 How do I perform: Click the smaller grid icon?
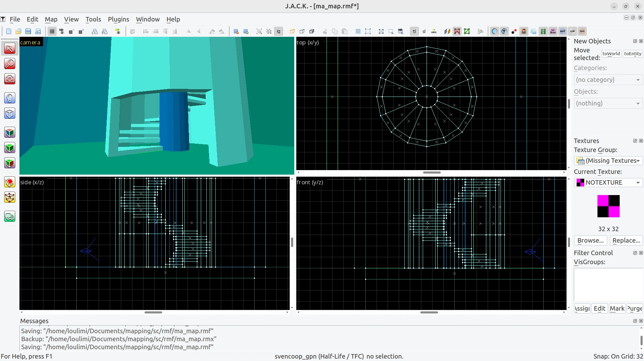tap(71, 31)
